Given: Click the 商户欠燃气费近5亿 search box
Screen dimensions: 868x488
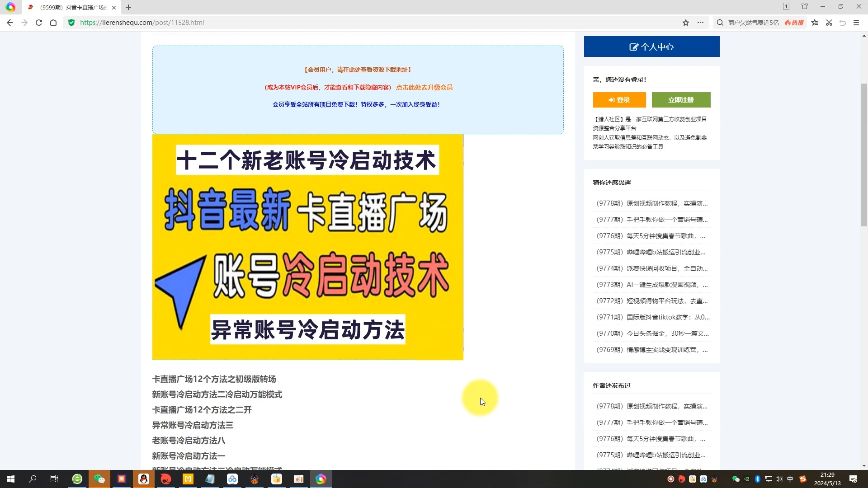Looking at the screenshot, I should [x=753, y=23].
